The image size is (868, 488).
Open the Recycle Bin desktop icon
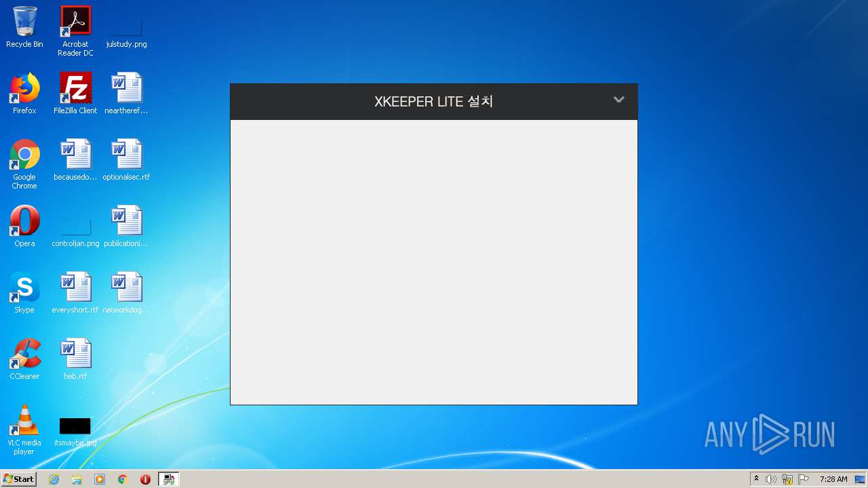[x=24, y=27]
